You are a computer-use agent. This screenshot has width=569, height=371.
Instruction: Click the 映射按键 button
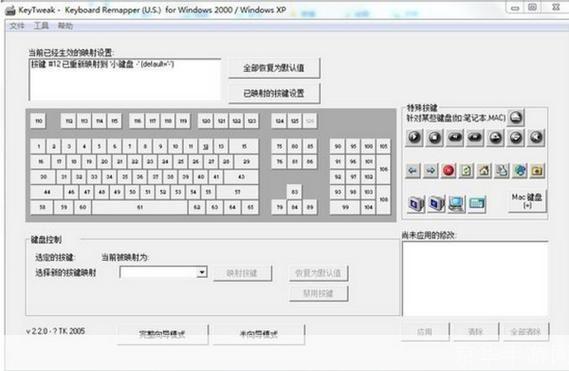242,273
